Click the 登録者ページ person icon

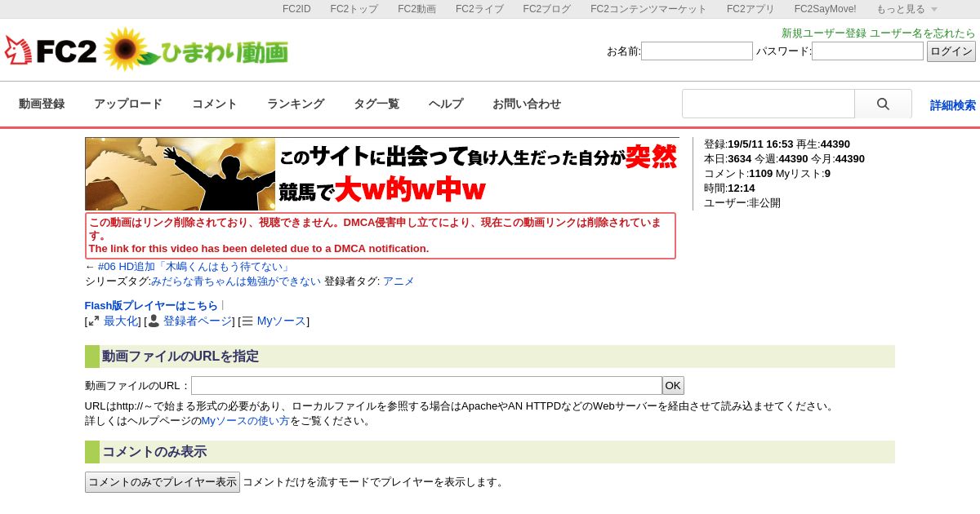click(154, 321)
